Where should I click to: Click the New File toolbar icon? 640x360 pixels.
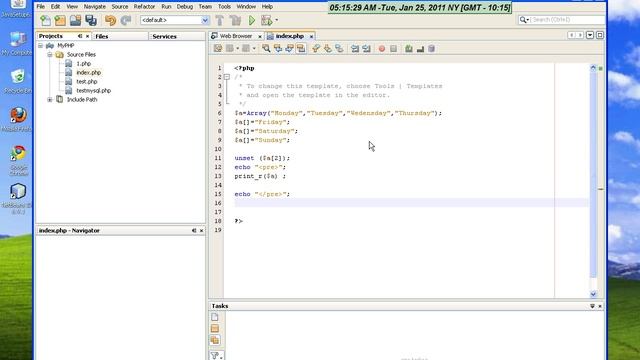[45, 20]
